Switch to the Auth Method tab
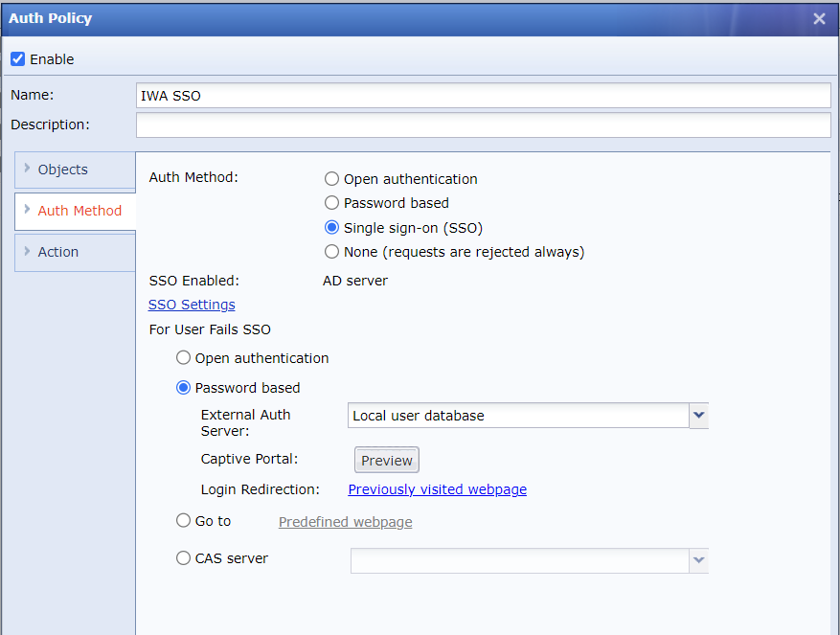Image resolution: width=840 pixels, height=635 pixels. coord(79,211)
